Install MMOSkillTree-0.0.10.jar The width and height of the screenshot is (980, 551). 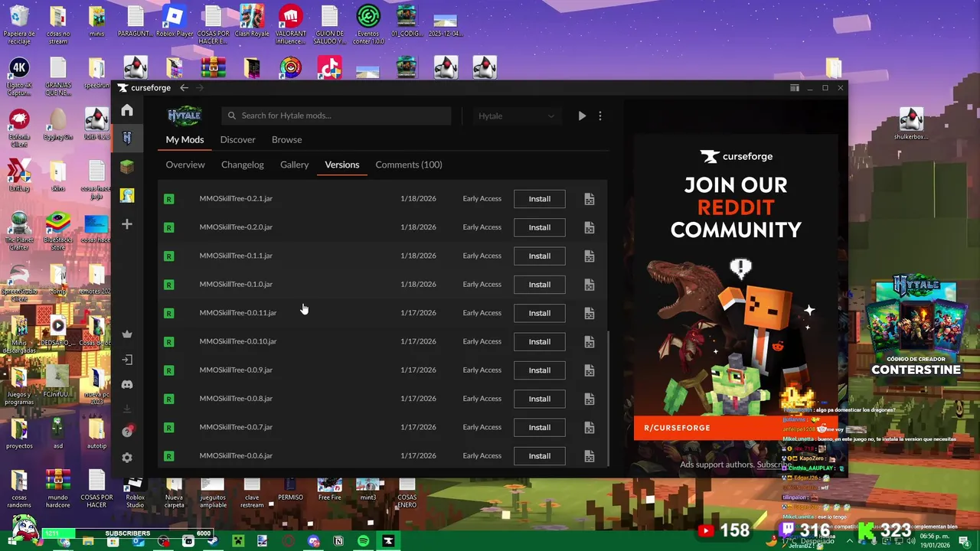[x=540, y=342]
